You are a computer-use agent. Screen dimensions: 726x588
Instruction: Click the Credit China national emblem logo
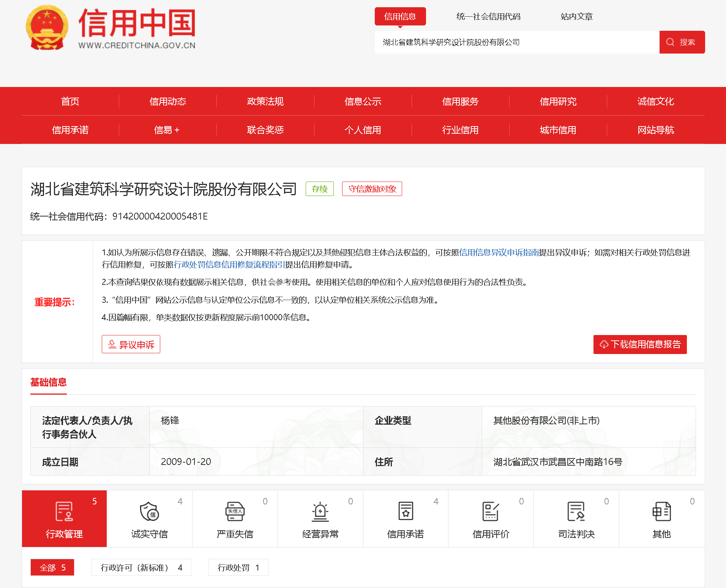point(47,28)
